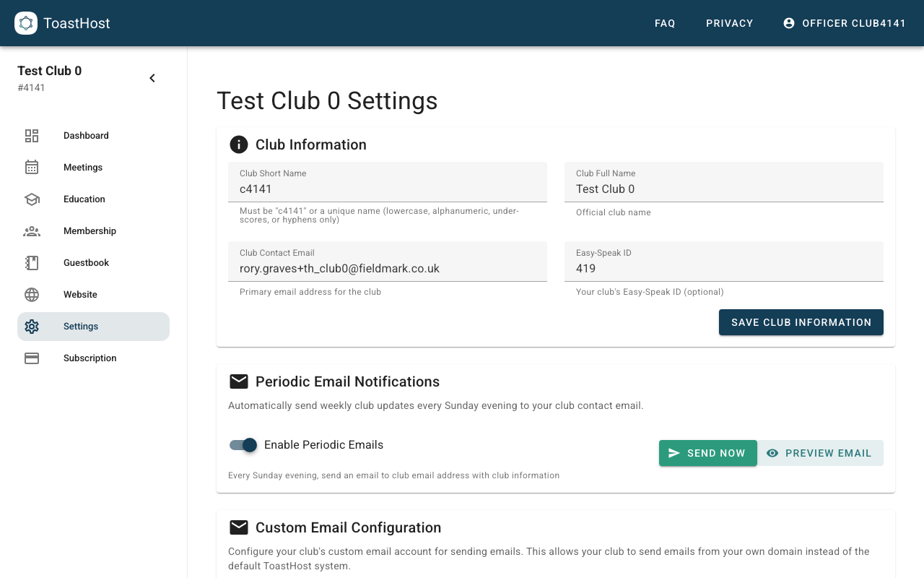The width and height of the screenshot is (924, 578).
Task: Disable the Enable Periodic Emails switch
Action: (243, 445)
